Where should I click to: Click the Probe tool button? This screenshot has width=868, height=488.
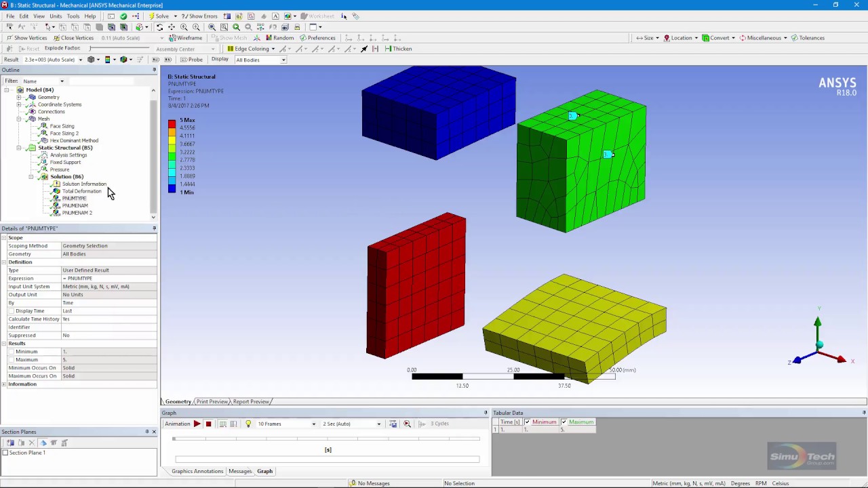191,60
